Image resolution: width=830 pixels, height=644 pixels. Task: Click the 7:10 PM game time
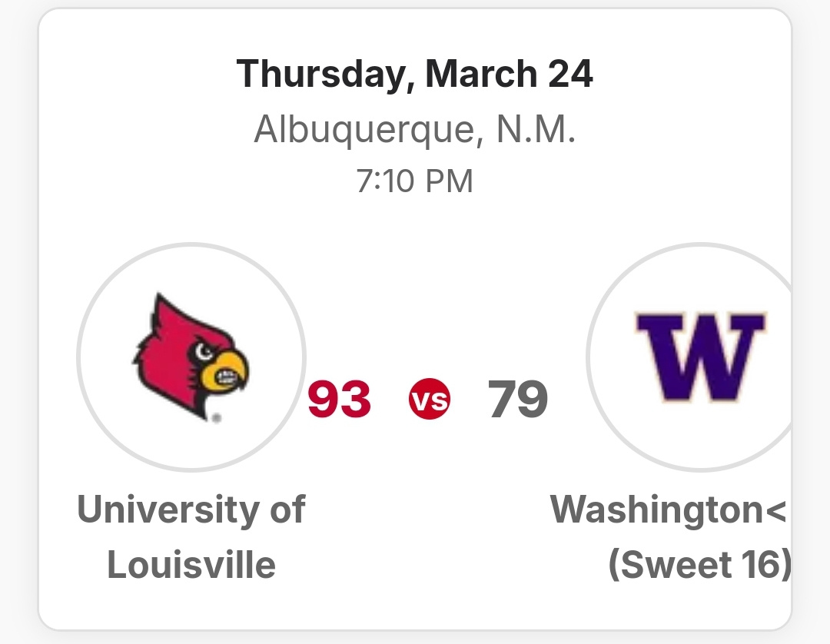[414, 181]
